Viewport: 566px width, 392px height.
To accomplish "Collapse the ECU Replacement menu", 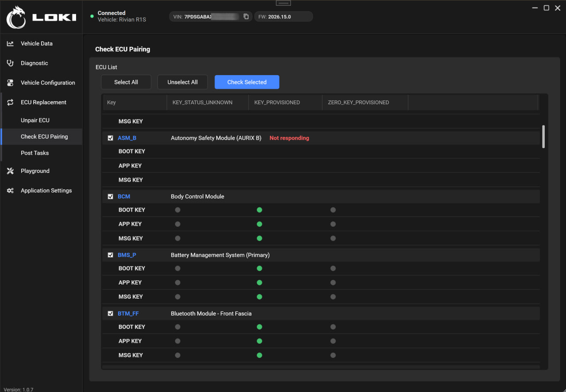I will coord(41,102).
